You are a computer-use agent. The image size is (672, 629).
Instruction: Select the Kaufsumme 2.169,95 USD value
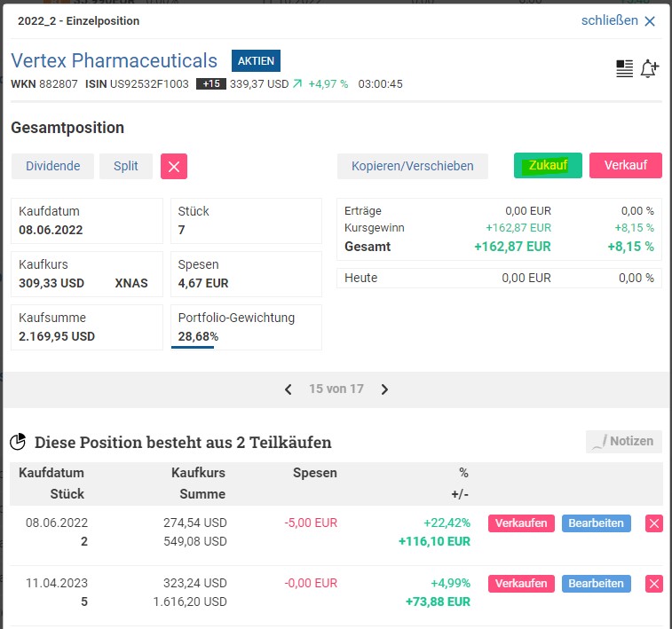(x=57, y=336)
